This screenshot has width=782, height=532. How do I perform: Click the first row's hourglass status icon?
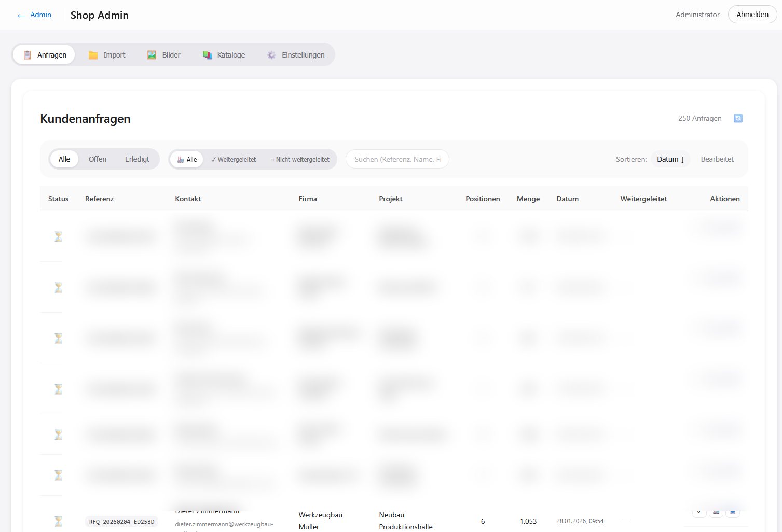tap(58, 237)
